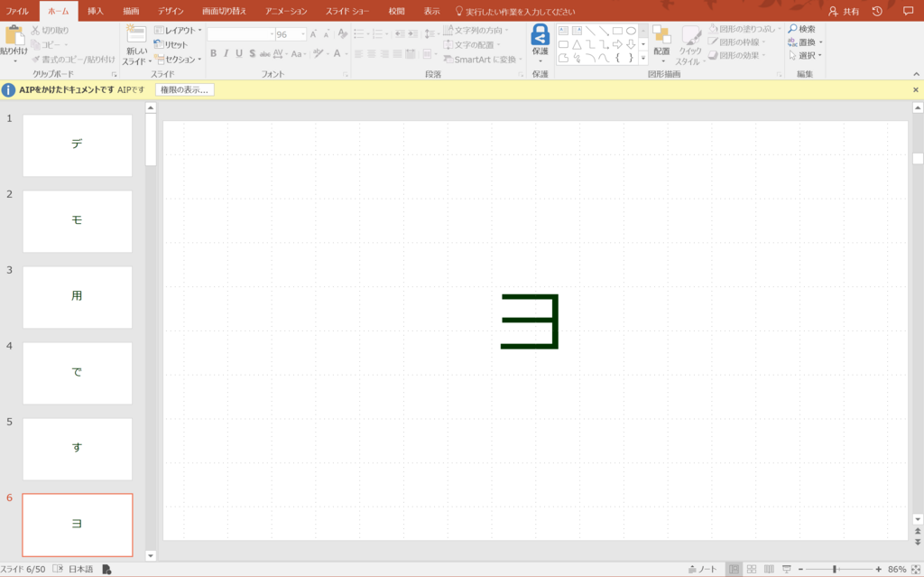Select slide 1 thumbnail with デ
This screenshot has width=924, height=577.
[x=78, y=145]
